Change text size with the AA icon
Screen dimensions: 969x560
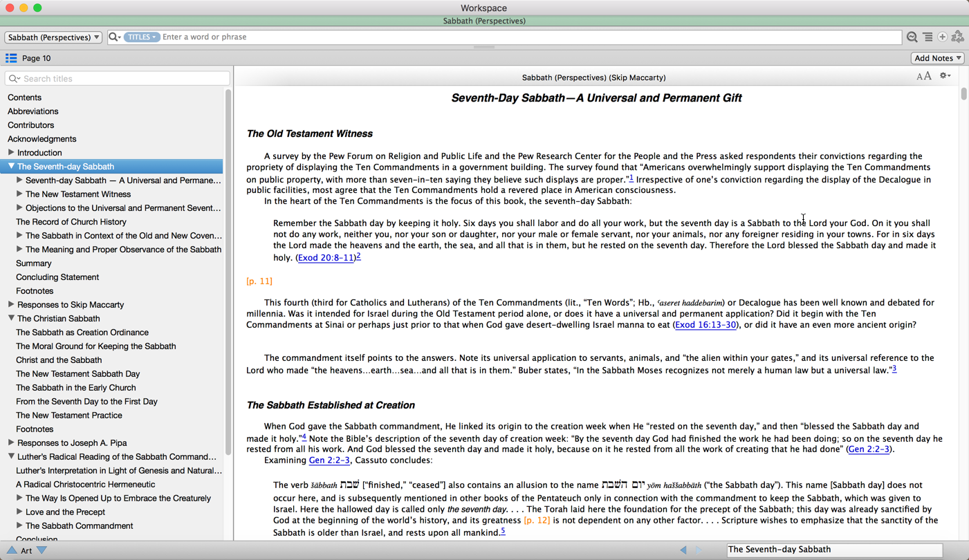click(x=924, y=76)
